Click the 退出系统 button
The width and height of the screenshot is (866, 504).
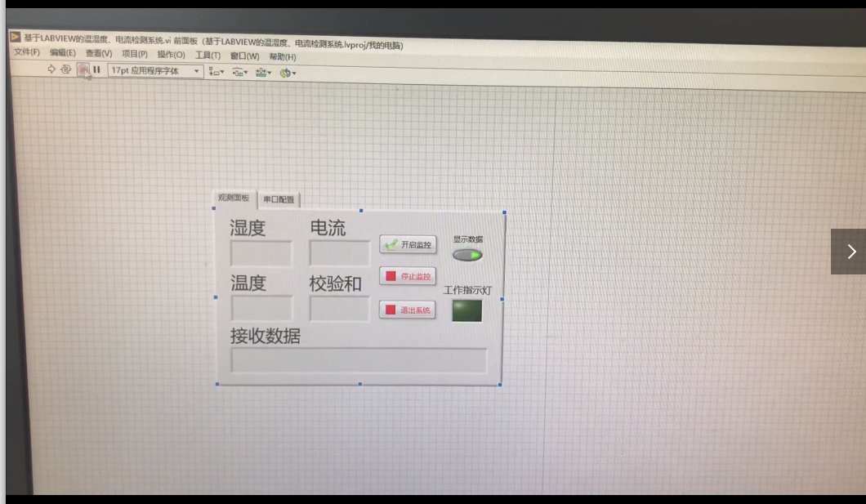407,310
